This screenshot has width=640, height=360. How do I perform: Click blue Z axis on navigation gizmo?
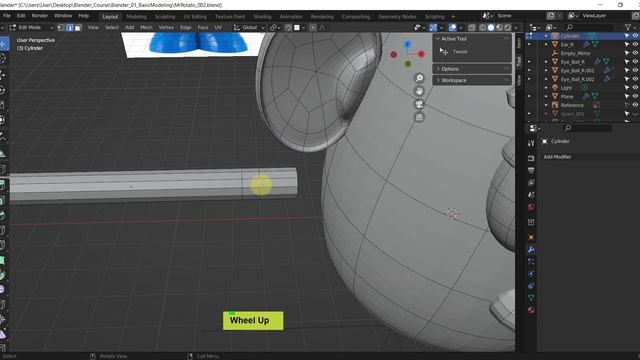tap(407, 44)
